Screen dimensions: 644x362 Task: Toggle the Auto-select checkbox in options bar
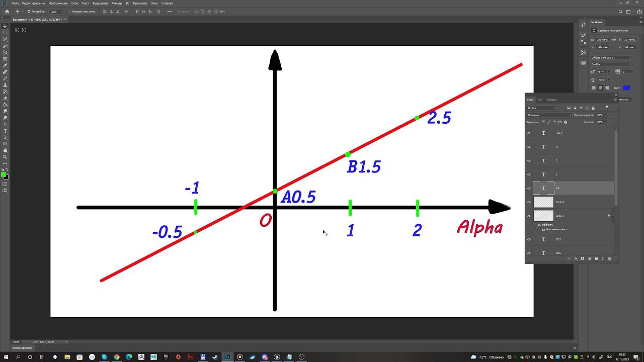click(x=29, y=12)
